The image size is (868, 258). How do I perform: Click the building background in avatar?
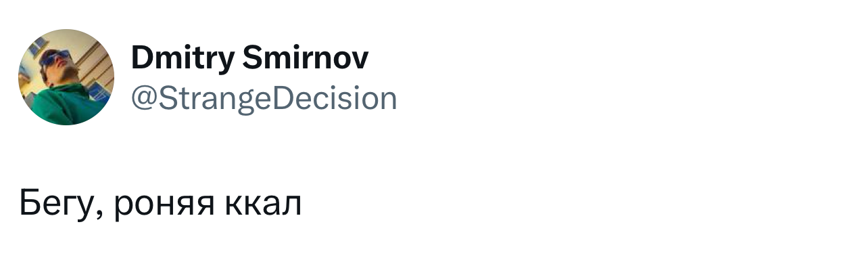93,61
